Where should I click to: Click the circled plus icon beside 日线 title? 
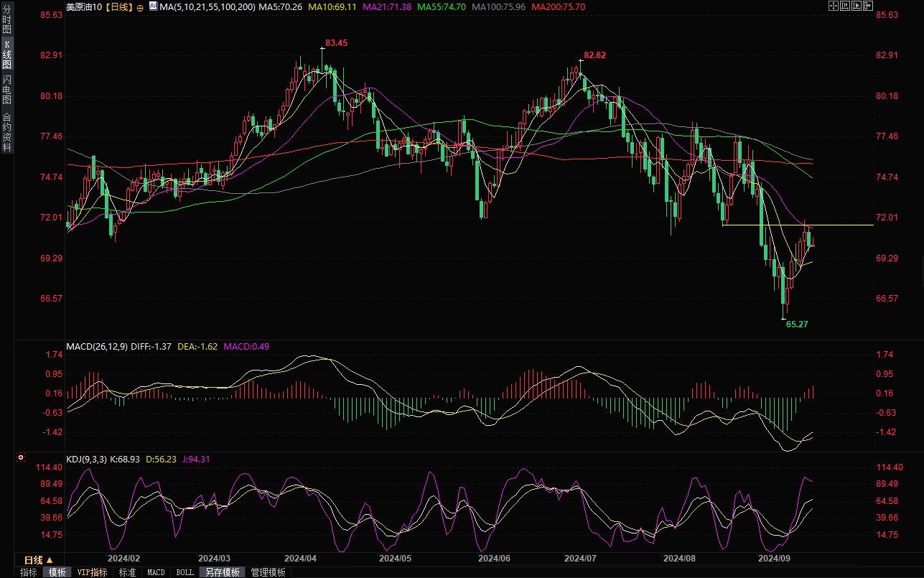point(139,7)
